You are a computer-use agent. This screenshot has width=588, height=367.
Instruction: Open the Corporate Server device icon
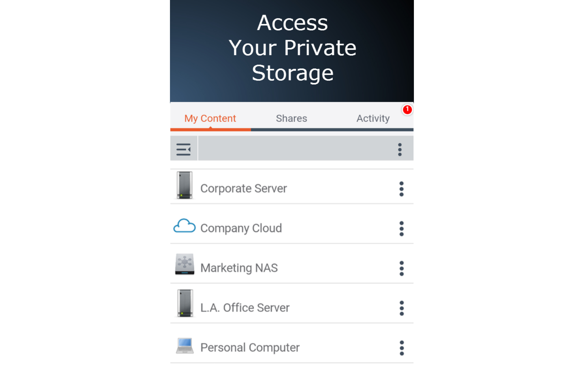185,187
